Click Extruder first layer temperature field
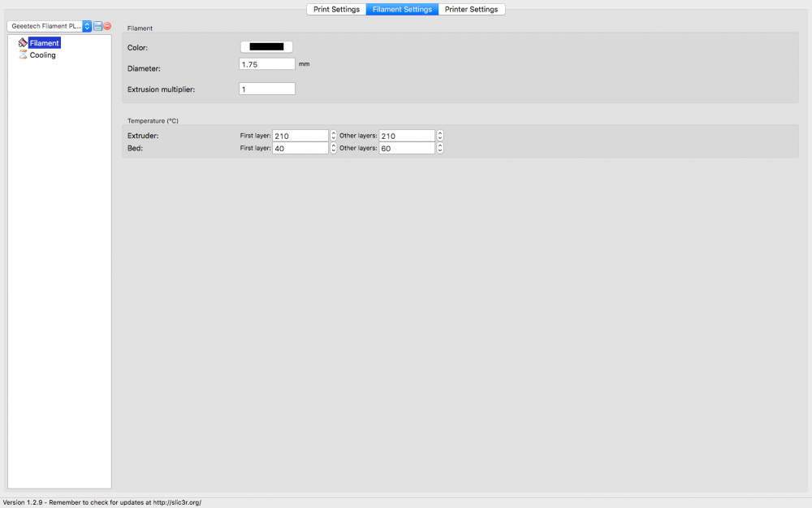Viewport: 812px width, 508px height. [300, 136]
